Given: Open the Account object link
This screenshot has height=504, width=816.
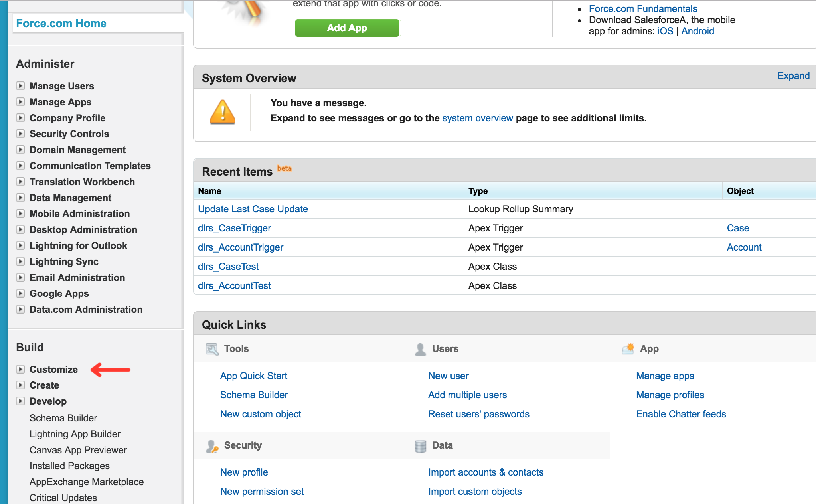Looking at the screenshot, I should 744,247.
